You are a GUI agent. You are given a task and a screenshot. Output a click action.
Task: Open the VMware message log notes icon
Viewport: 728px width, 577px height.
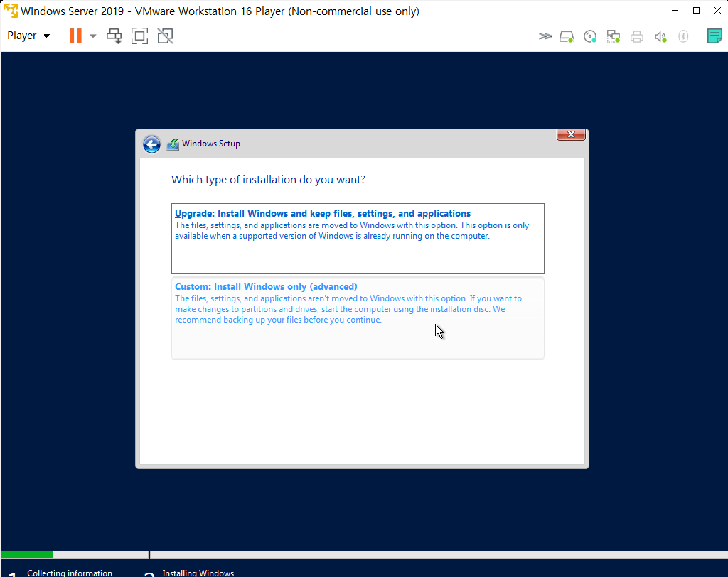coord(714,36)
